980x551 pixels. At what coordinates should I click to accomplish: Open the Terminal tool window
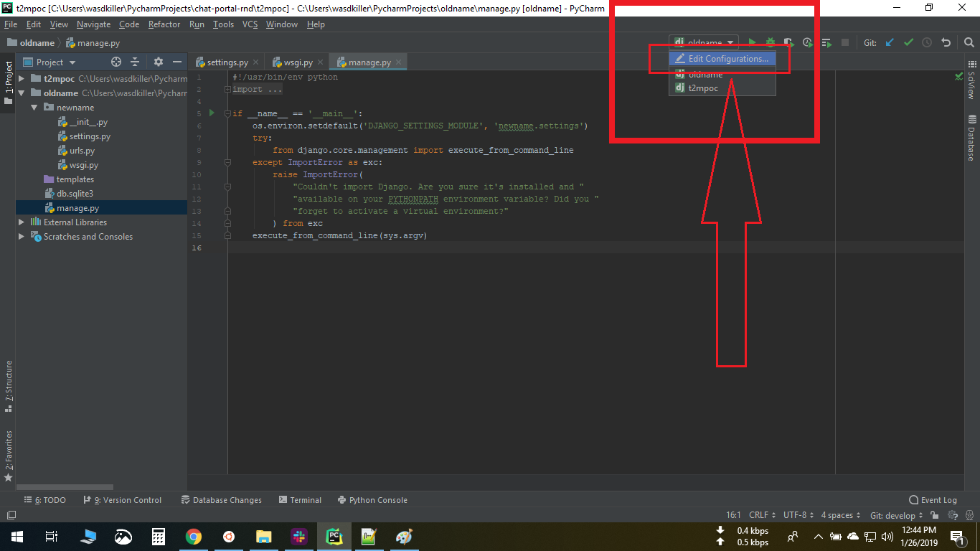coord(301,500)
